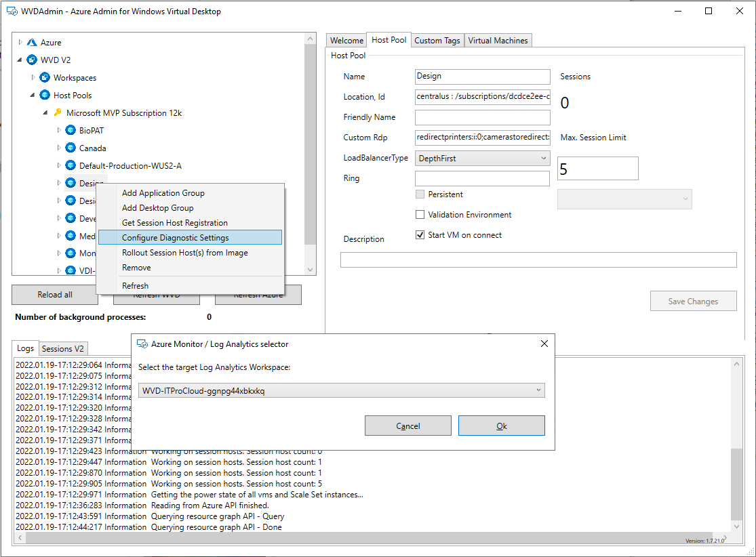
Task: Uncheck Start VM on connect
Action: [420, 234]
